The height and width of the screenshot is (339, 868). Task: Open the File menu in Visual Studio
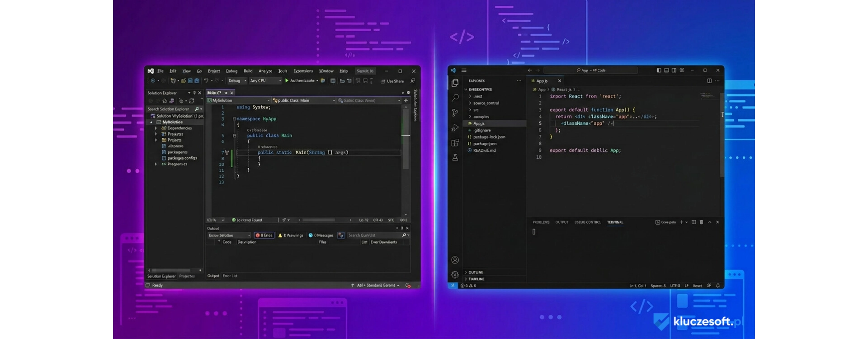pyautogui.click(x=160, y=71)
